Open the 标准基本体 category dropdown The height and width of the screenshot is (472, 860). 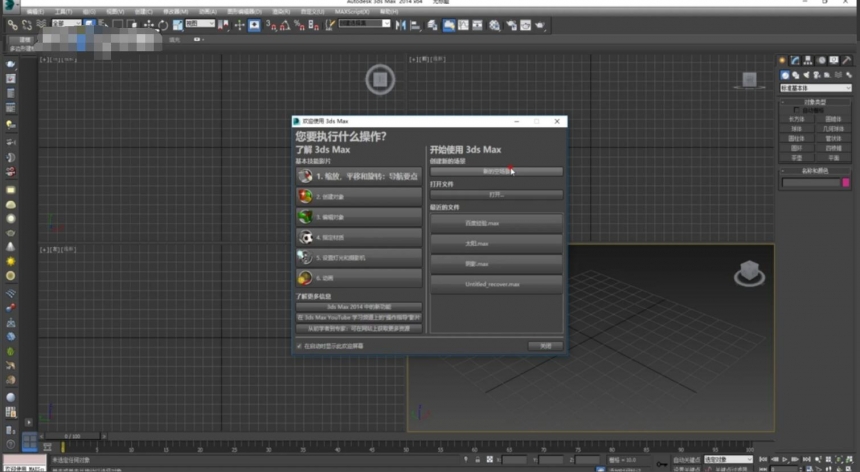[x=816, y=88]
